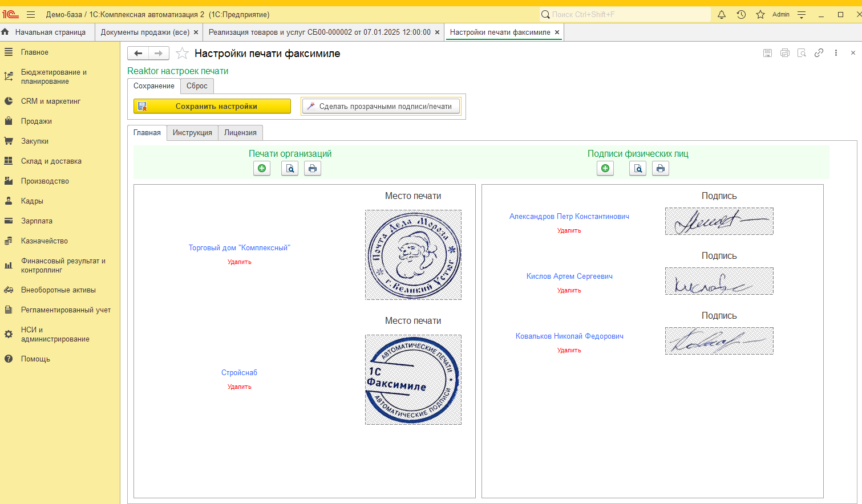
Task: Click Помощь question mark icon
Action: coord(9,359)
